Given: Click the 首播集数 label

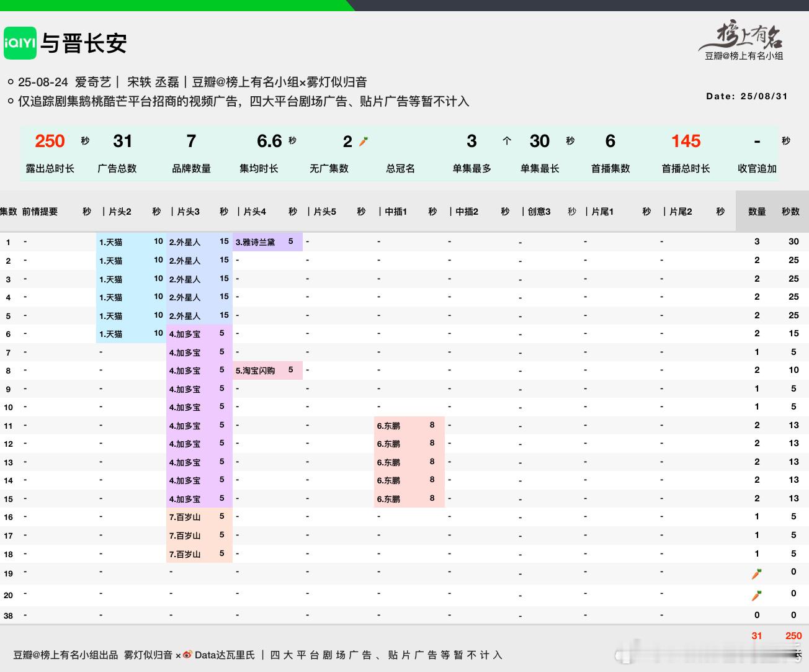Looking at the screenshot, I should point(610,168).
